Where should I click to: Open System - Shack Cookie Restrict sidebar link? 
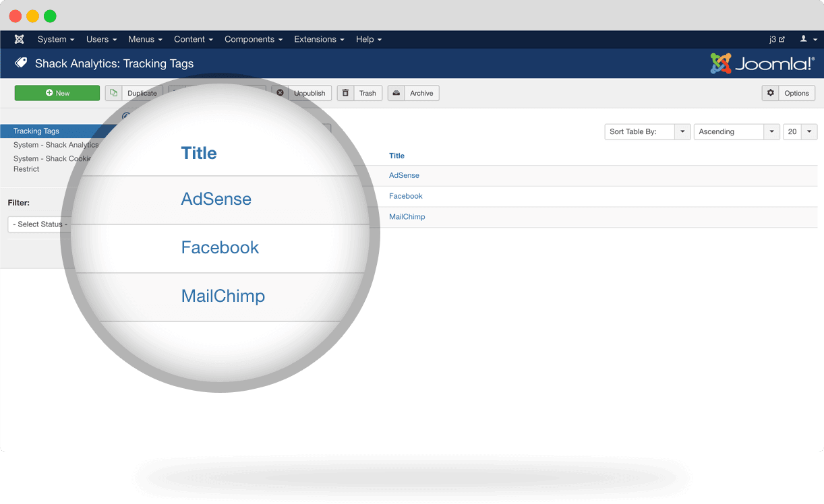click(52, 164)
